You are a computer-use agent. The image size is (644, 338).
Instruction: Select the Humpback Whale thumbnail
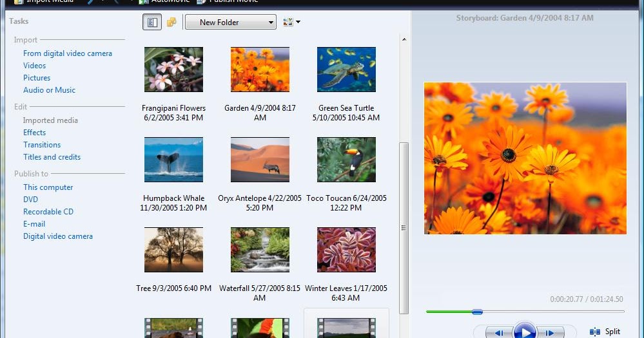click(174, 160)
